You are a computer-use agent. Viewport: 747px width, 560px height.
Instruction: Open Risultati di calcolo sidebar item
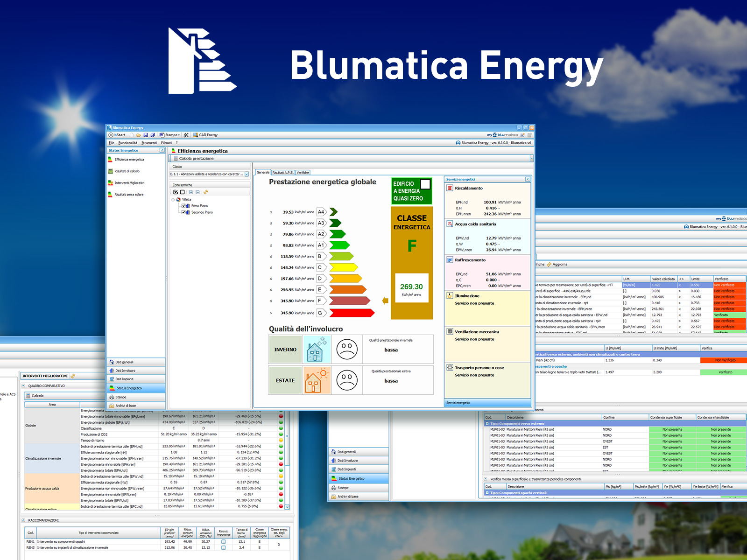[127, 171]
